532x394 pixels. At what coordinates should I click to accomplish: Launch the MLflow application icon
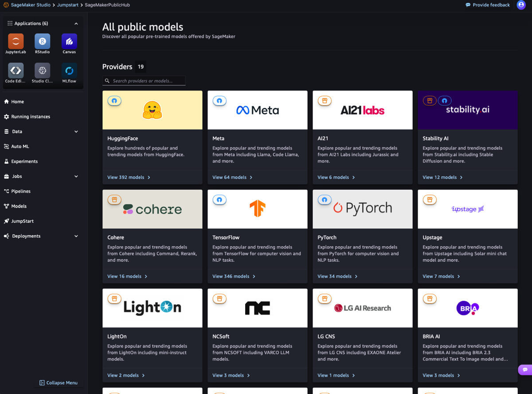(x=69, y=71)
